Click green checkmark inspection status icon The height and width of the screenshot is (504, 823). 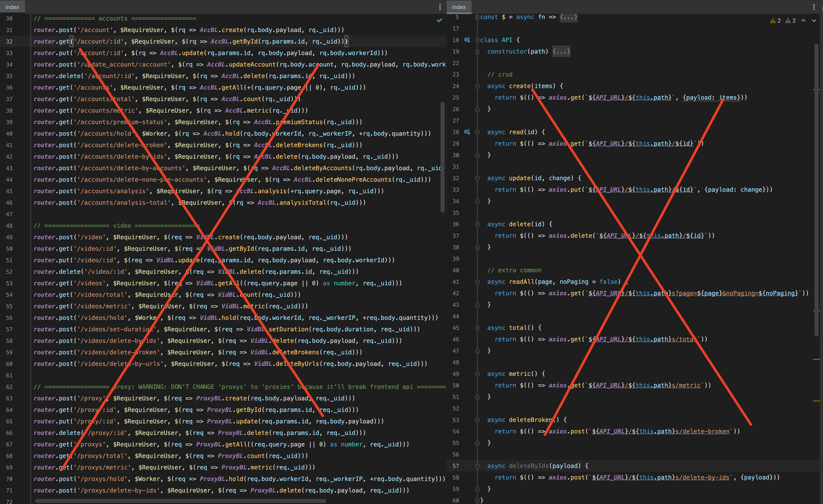439,20
